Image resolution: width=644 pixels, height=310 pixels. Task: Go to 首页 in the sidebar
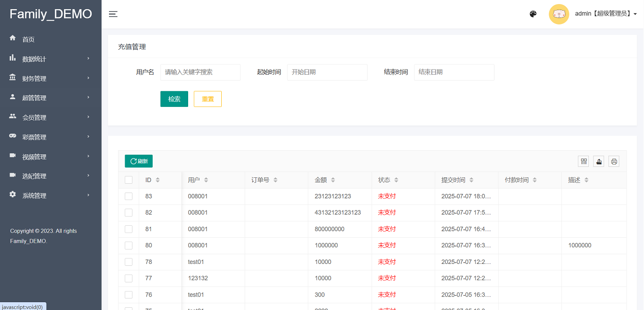(29, 40)
